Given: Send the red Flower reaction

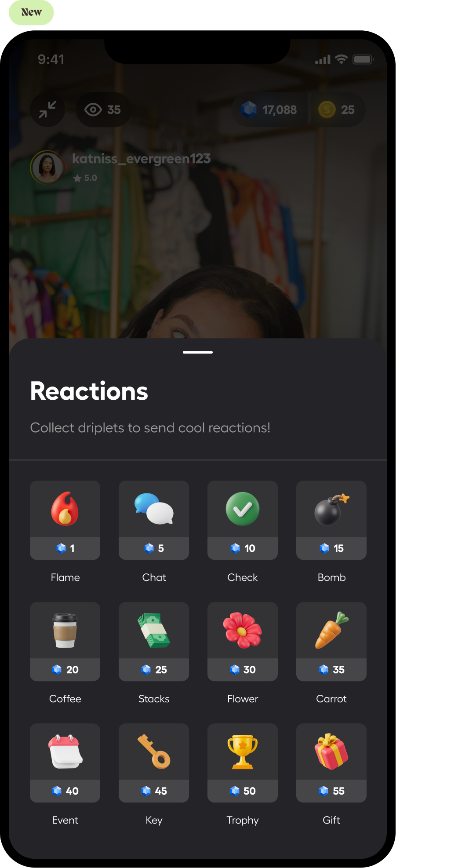Looking at the screenshot, I should [243, 641].
